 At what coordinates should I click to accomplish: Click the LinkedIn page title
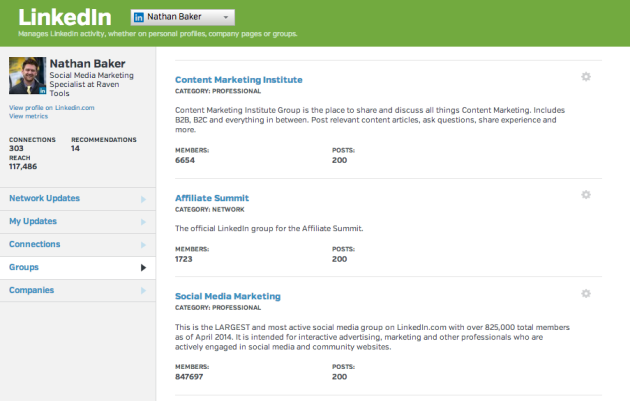pos(65,17)
